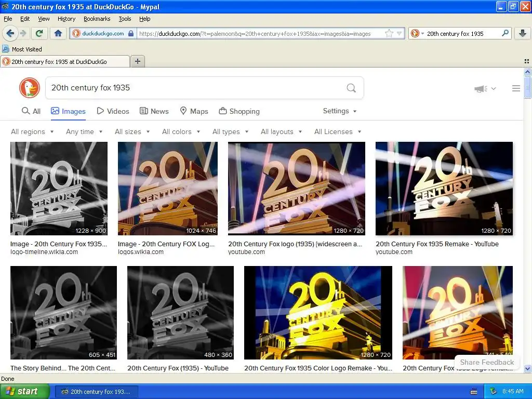Open the Edit menu
The width and height of the screenshot is (532, 399).
[25, 19]
